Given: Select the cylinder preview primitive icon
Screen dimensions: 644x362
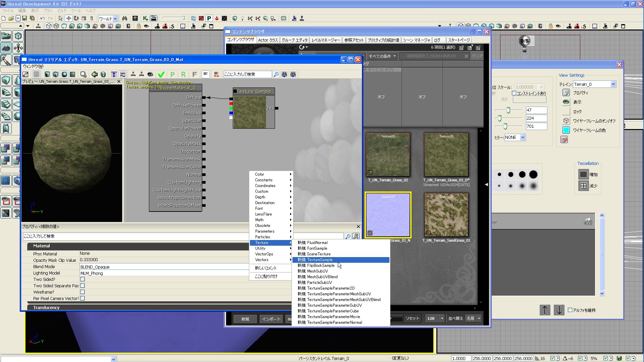Looking at the screenshot, I should tap(47, 74).
